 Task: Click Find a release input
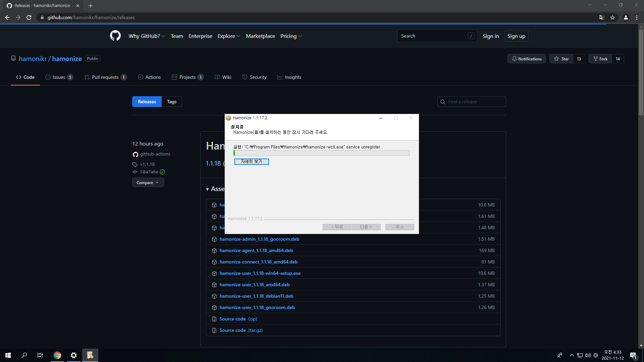click(x=472, y=102)
